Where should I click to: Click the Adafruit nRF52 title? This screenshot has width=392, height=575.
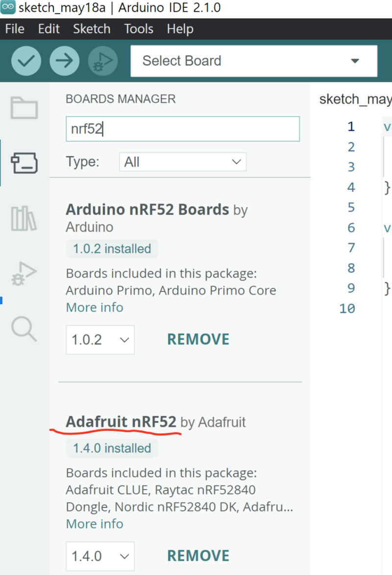121,422
